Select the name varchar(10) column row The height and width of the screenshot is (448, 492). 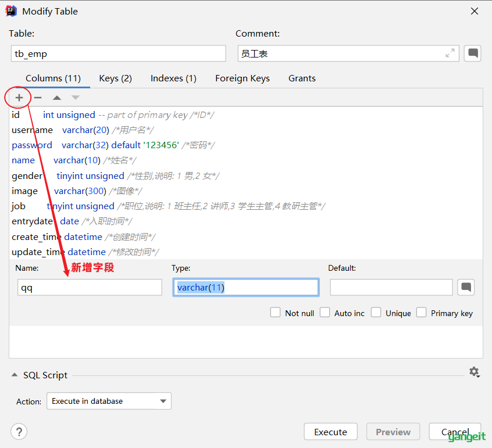[x=245, y=160]
